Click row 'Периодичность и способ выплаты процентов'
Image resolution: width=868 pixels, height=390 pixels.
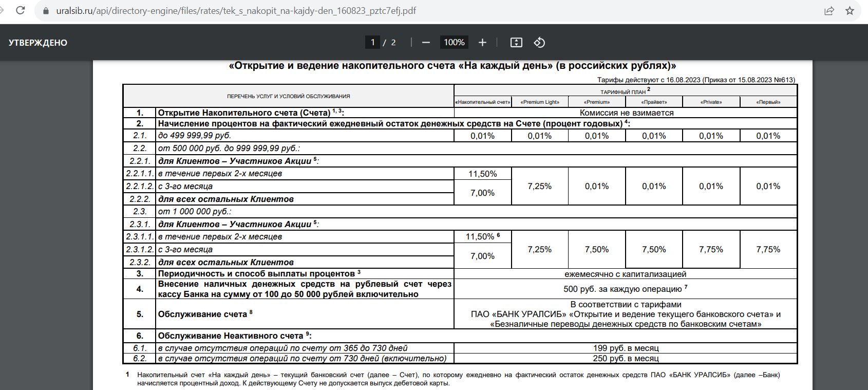(x=305, y=274)
